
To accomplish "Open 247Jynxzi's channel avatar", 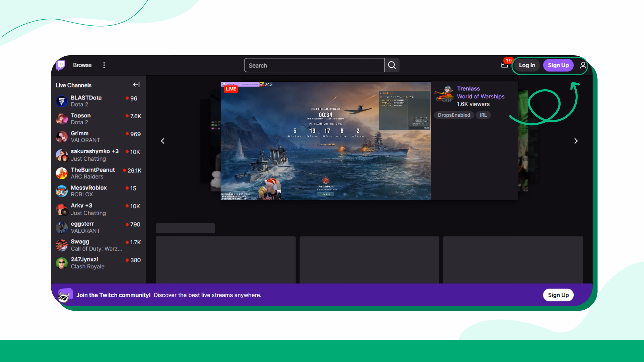I will click(62, 263).
